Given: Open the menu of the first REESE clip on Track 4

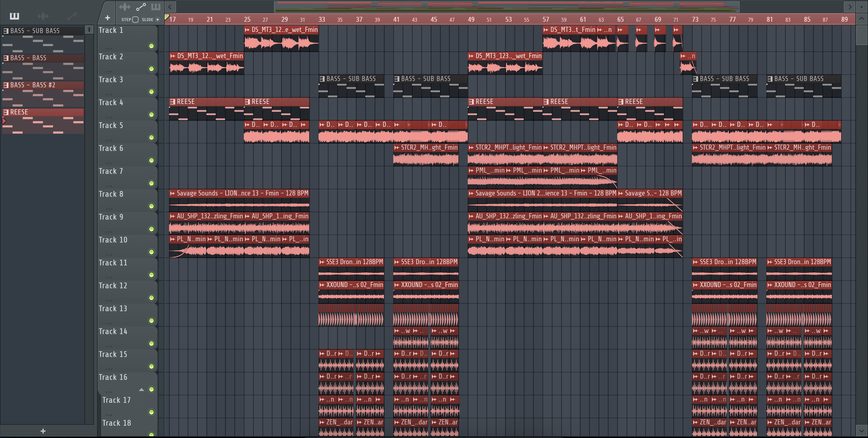Looking at the screenshot, I should [172, 102].
